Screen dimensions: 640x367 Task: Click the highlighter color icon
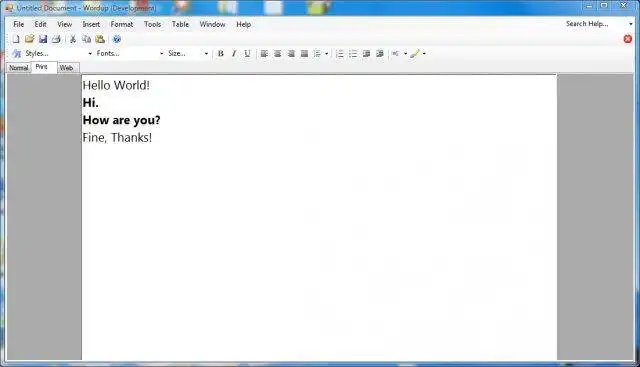415,53
